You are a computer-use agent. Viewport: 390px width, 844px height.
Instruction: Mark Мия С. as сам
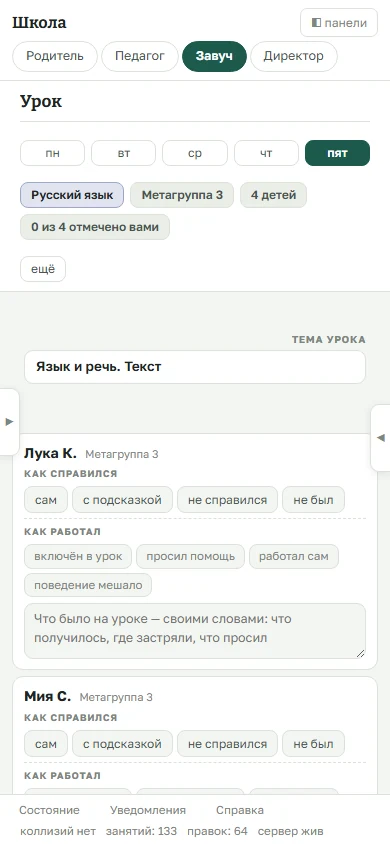[46, 744]
